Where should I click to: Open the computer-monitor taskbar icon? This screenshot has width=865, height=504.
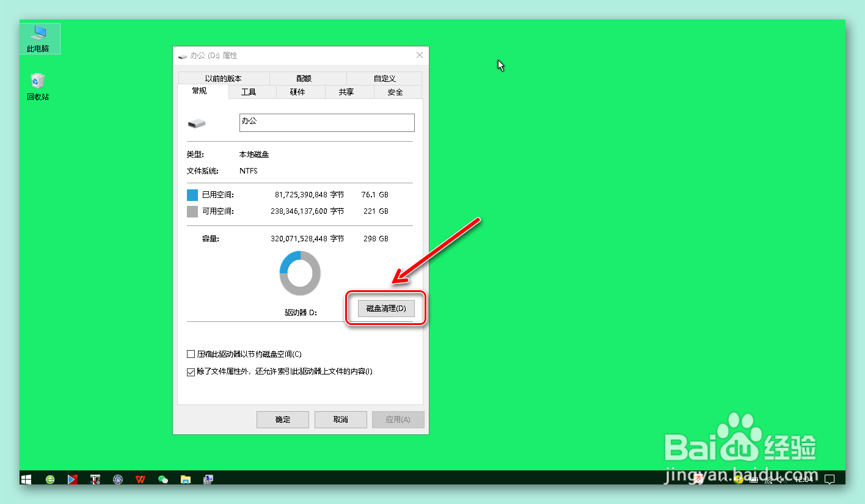pos(208,480)
